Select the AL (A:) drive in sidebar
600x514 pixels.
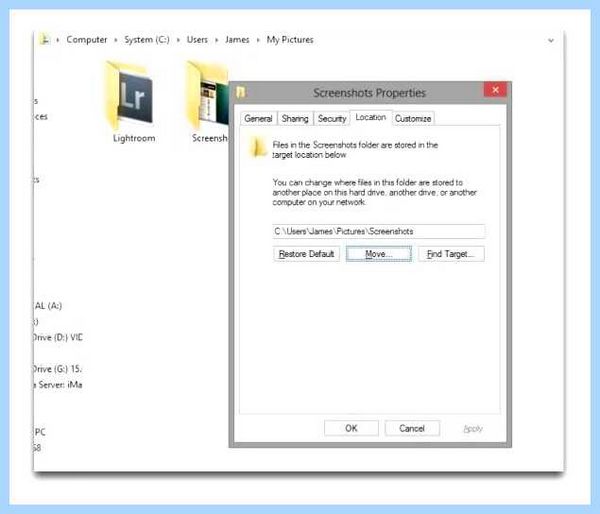[48, 306]
